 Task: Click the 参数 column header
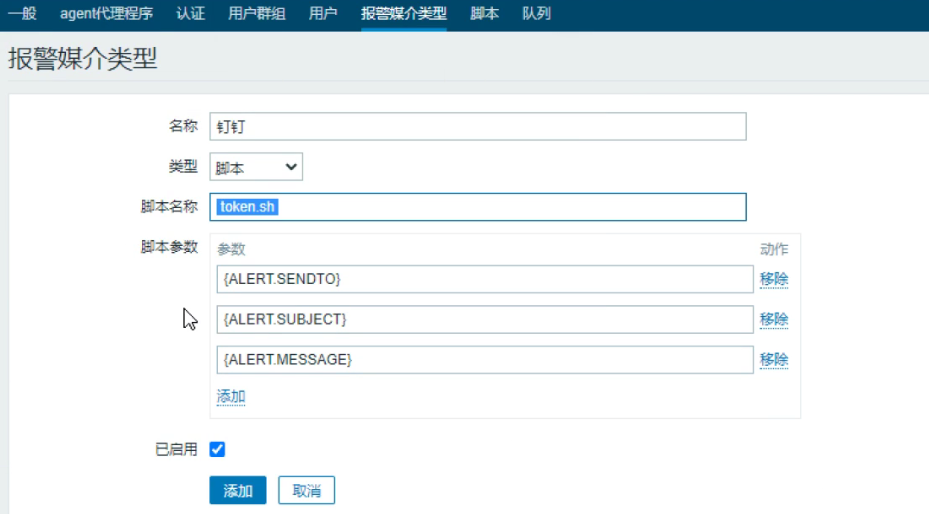(x=231, y=249)
